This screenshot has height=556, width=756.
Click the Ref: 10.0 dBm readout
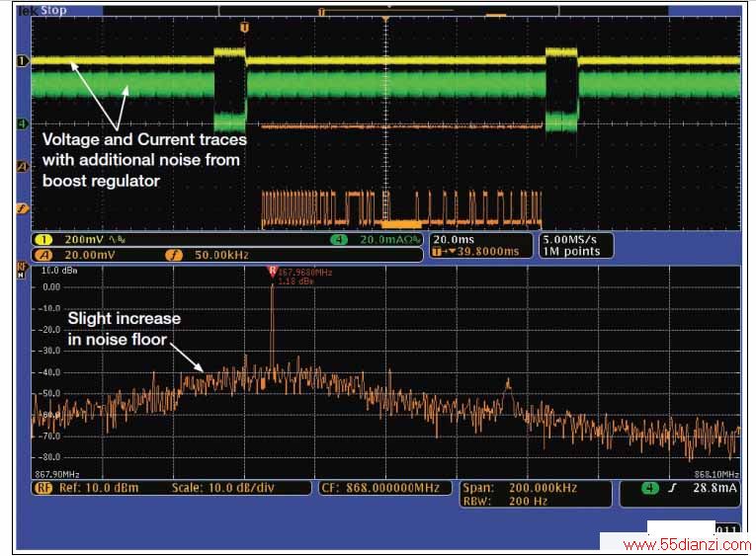point(99,488)
